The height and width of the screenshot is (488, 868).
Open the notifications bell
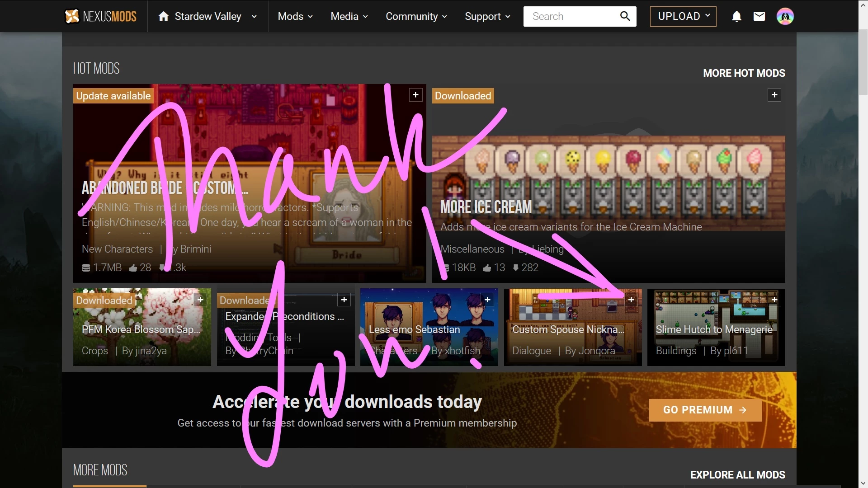pyautogui.click(x=736, y=16)
